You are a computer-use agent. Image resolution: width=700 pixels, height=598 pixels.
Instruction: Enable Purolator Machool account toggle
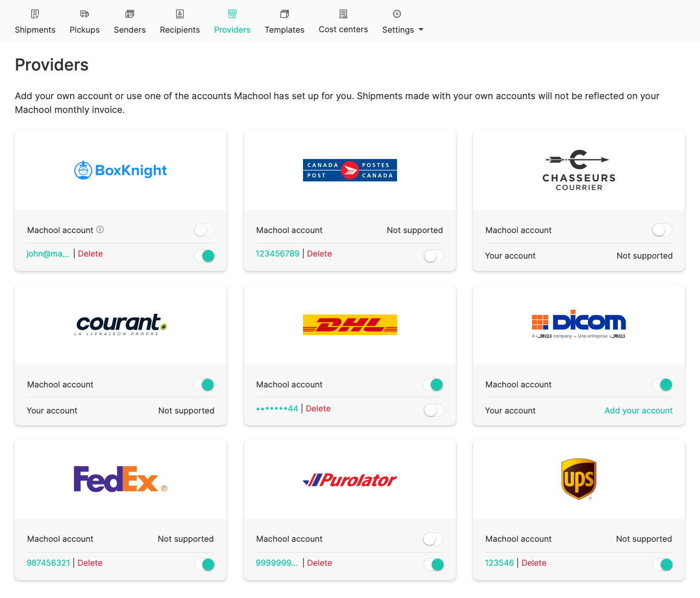tap(433, 539)
